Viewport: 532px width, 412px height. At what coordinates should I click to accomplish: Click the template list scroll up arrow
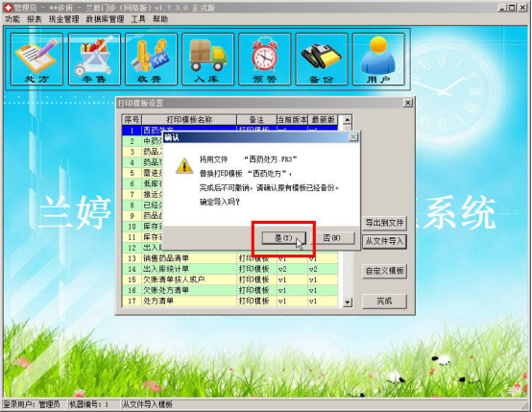click(x=347, y=119)
